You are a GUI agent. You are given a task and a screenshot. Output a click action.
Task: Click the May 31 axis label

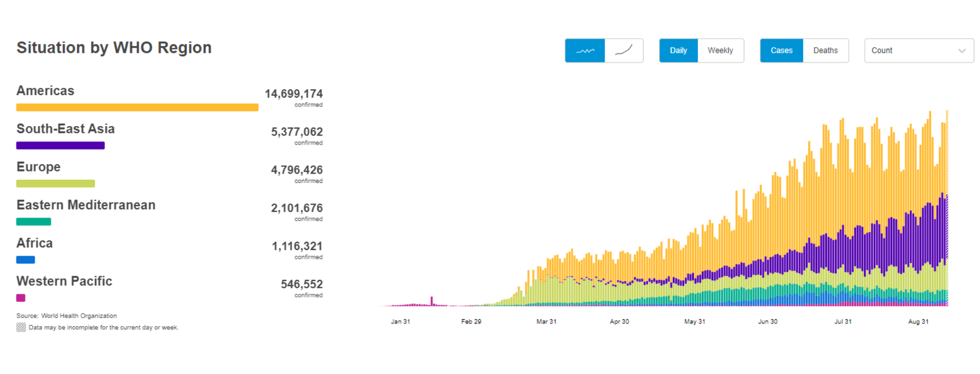click(x=695, y=321)
